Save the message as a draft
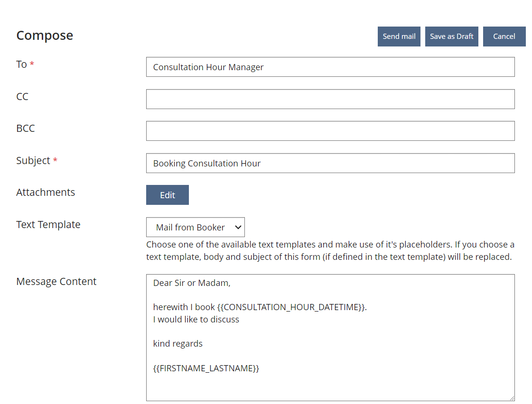532x404 pixels. (x=451, y=37)
